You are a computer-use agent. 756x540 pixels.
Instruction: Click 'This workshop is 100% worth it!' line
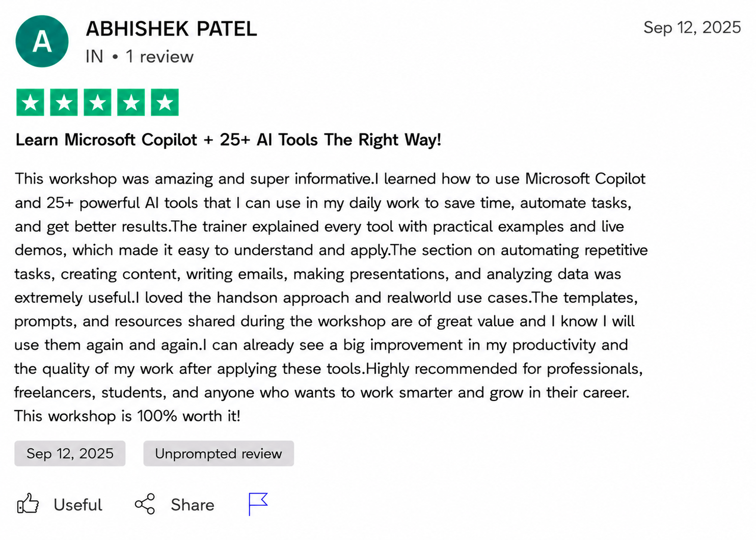click(127, 416)
